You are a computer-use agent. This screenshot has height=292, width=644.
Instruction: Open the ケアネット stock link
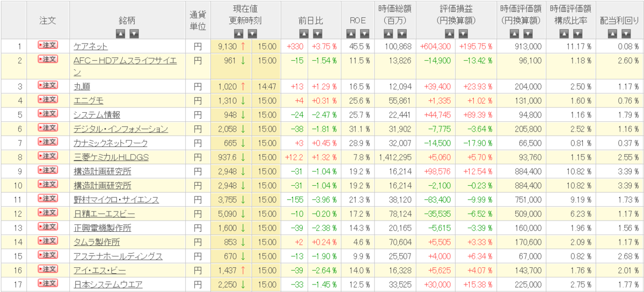tap(91, 47)
